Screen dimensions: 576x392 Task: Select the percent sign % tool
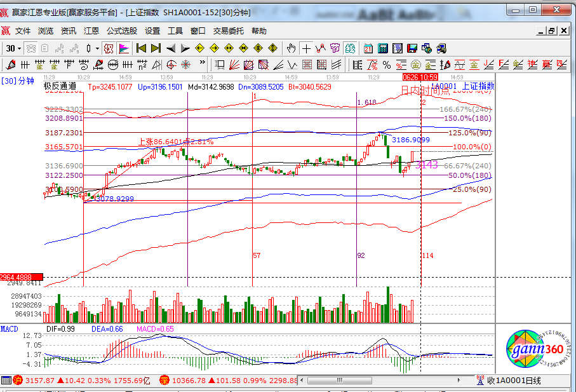pos(387,65)
